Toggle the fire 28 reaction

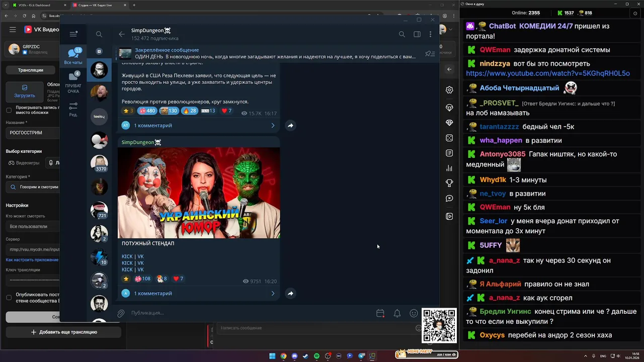pos(190,111)
